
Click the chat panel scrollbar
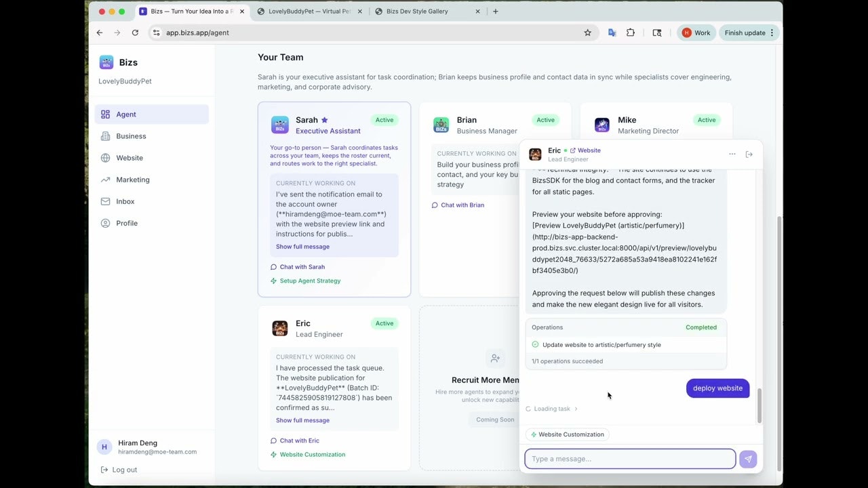pyautogui.click(x=759, y=405)
